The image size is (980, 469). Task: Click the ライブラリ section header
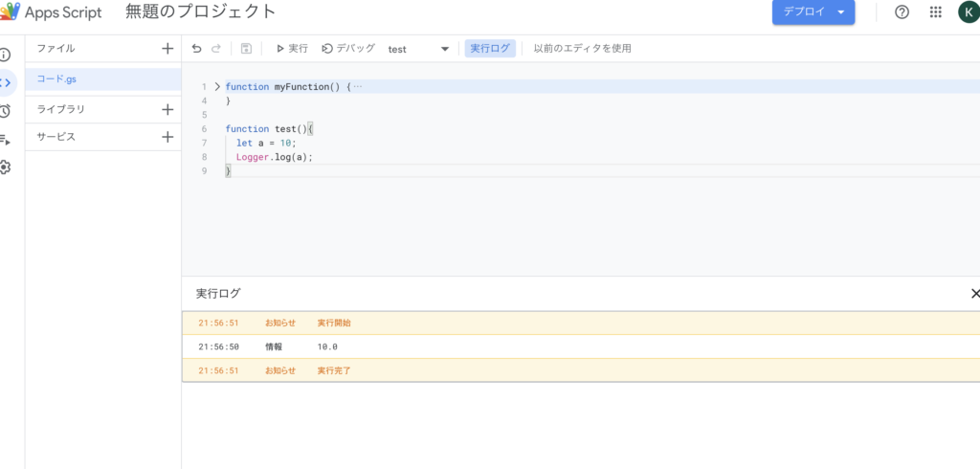click(x=60, y=109)
